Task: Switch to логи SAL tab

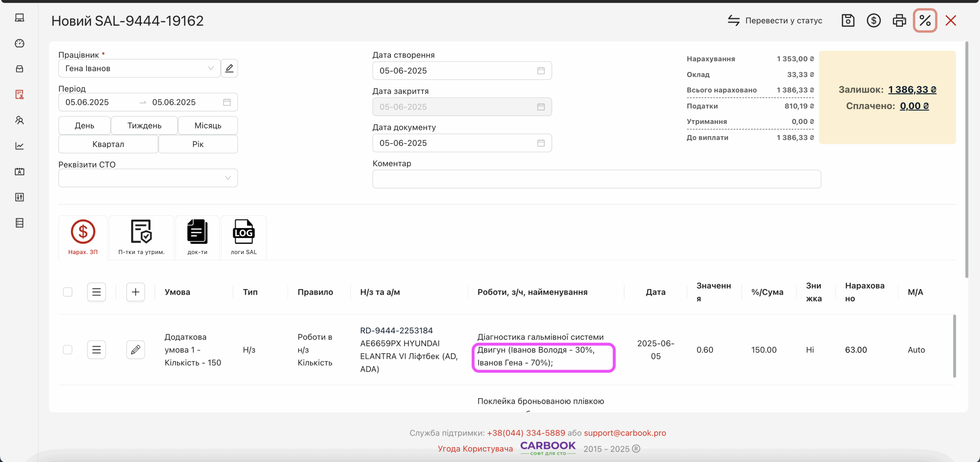Action: tap(243, 237)
